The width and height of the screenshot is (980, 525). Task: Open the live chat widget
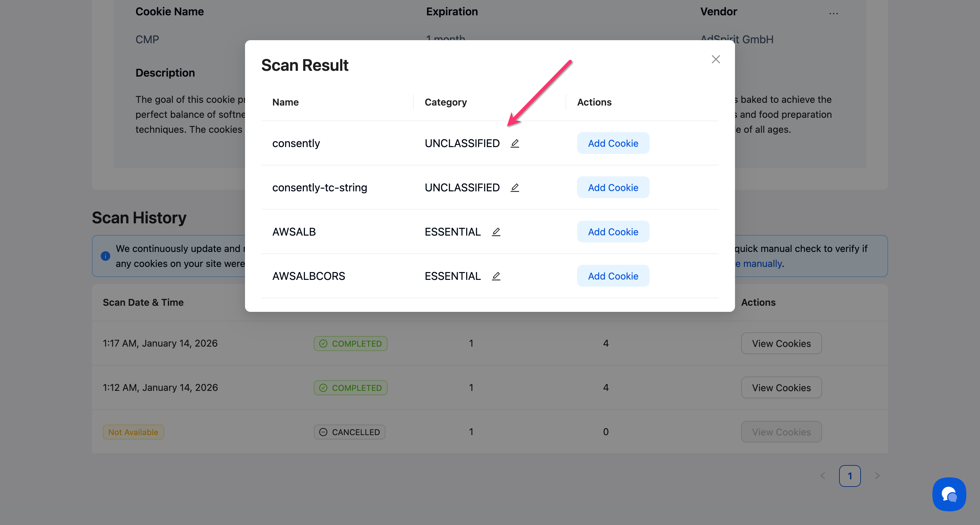[949, 494]
